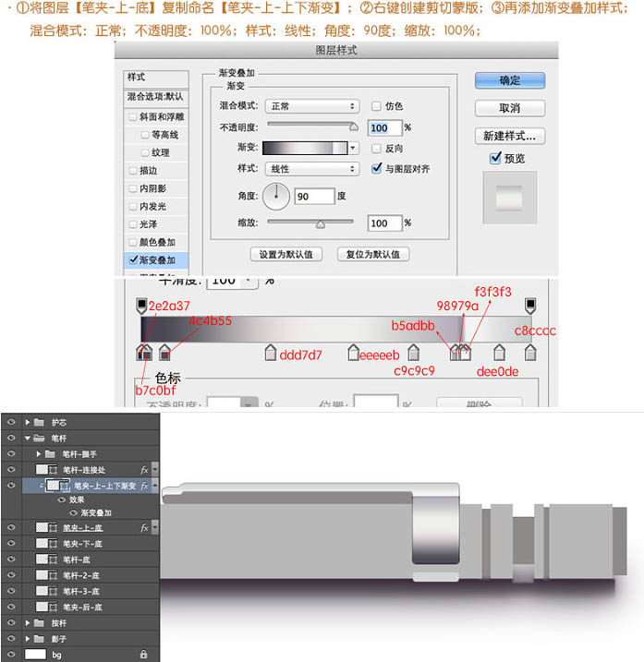The height and width of the screenshot is (662, 644).
Task: Hide the 笔杆 group visibility
Action: 11,438
